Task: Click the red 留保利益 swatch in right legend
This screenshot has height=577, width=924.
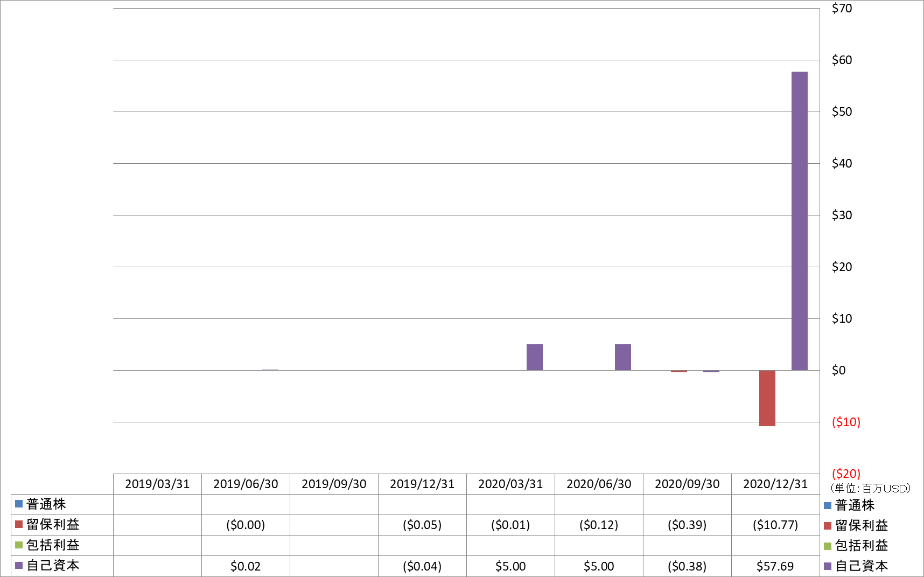Action: click(x=828, y=526)
